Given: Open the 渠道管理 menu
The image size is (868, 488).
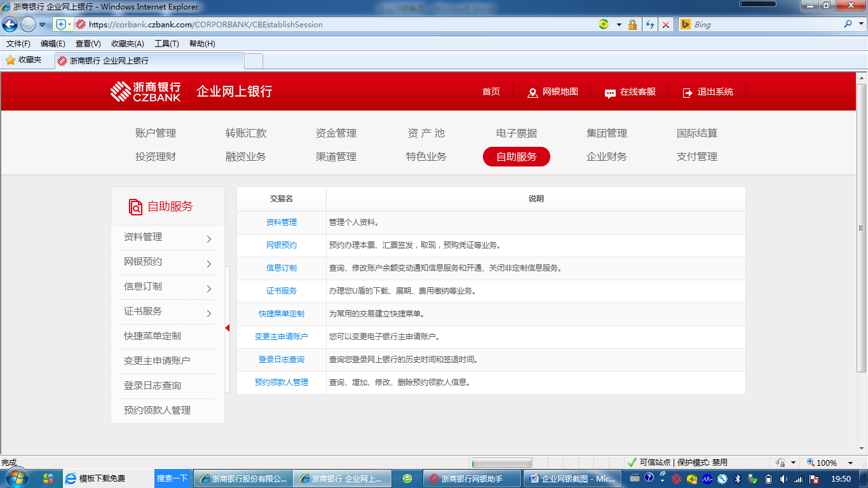Looking at the screenshot, I should point(336,157).
